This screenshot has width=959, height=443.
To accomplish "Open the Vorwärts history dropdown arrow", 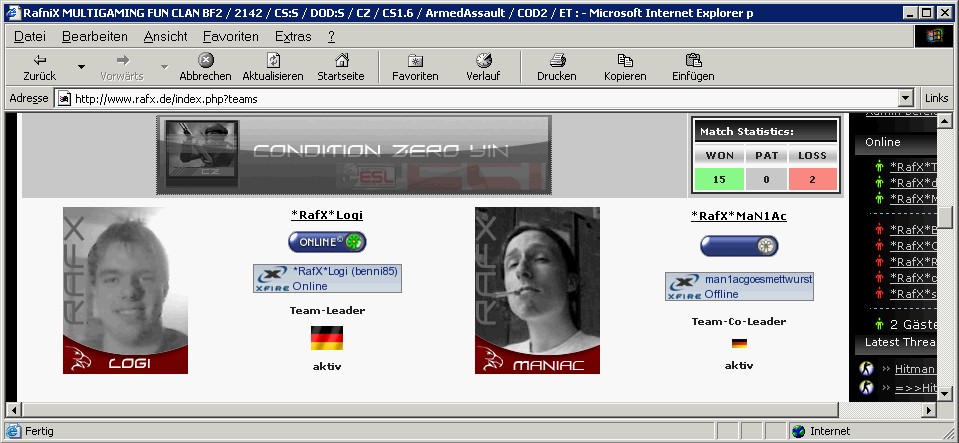I will pos(164,67).
